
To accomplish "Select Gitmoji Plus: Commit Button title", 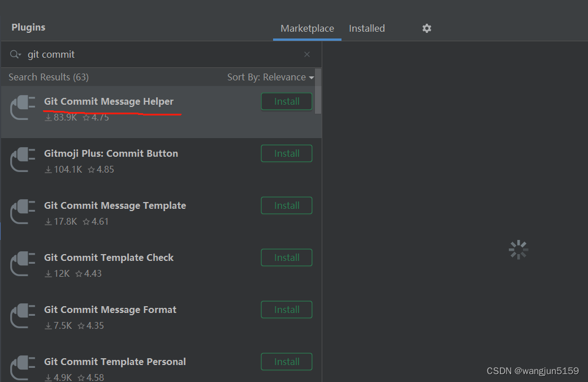I will [111, 153].
